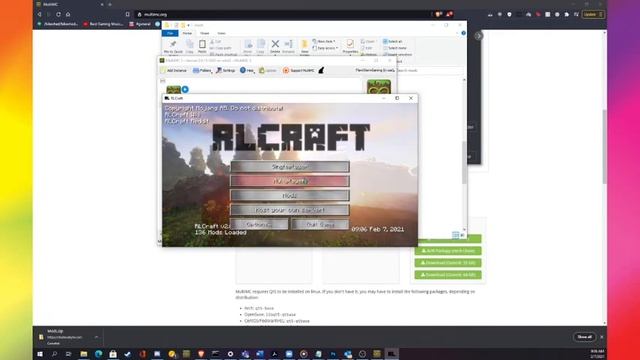The width and height of the screenshot is (640, 360).
Task: Switch to Home tab in File Explorer
Action: [x=187, y=33]
